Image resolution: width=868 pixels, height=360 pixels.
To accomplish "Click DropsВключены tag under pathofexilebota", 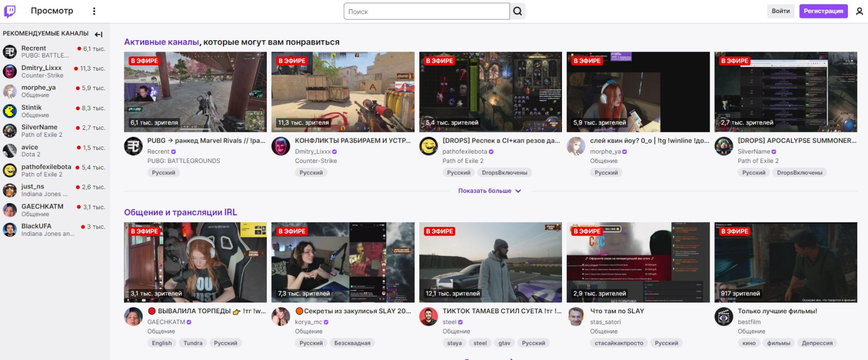I will click(505, 173).
